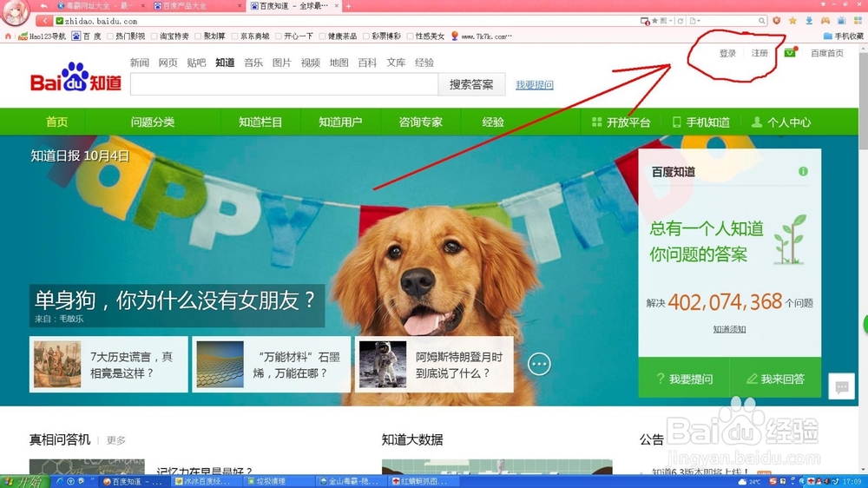Screen dimensions: 868x488
Task: Click the address bar refresh icon
Action: click(x=681, y=21)
